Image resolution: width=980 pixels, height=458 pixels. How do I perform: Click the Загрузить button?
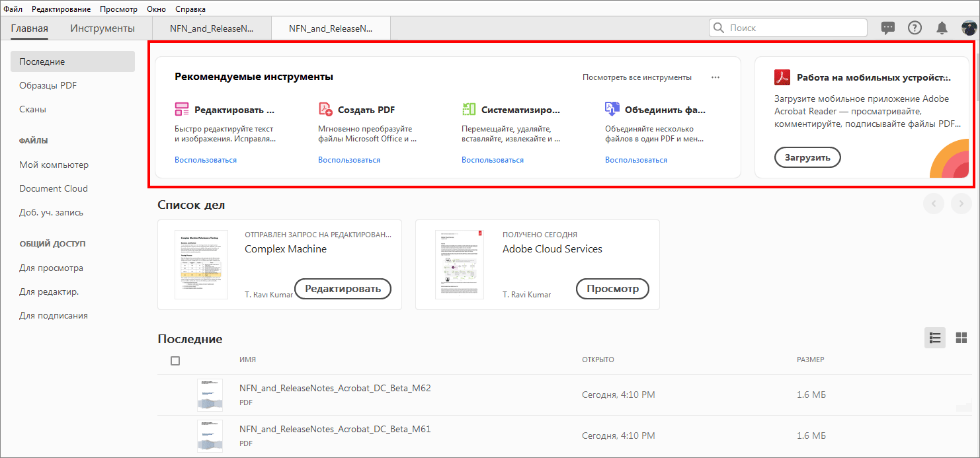pos(807,157)
